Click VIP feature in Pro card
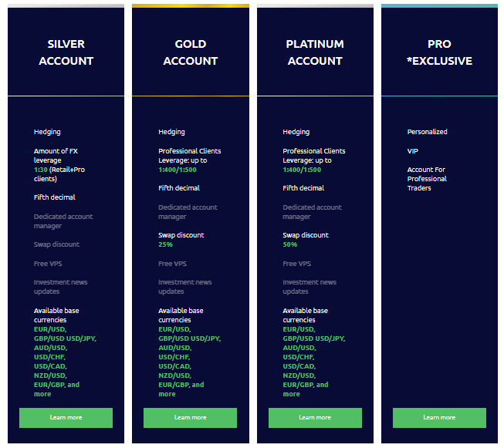This screenshot has height=448, width=504. (413, 151)
